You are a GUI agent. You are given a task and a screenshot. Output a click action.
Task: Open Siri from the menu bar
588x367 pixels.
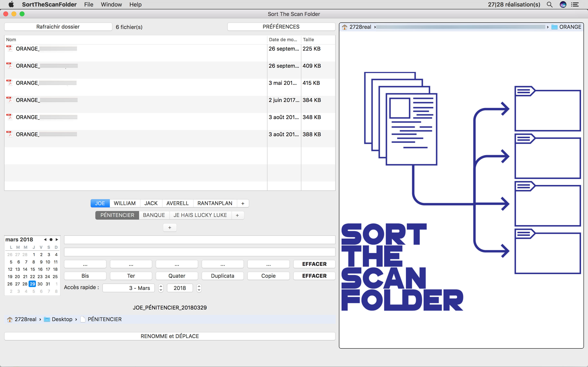(x=563, y=4)
